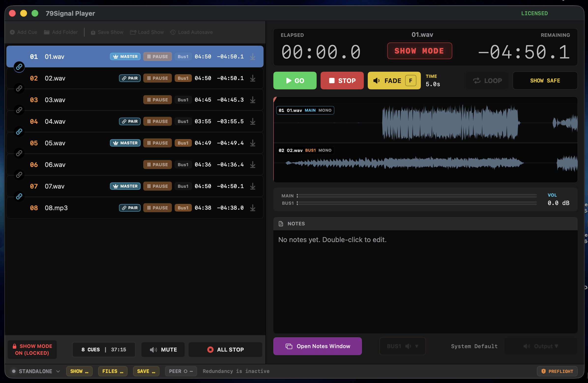Open the FILES menu in status bar

[113, 371]
